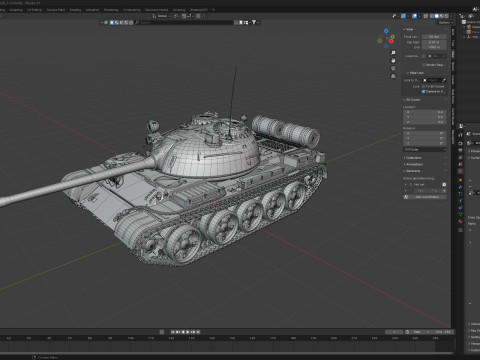Switch to the Geometry Nodes workspace tab
This screenshot has height=360, width=480.
[156, 10]
